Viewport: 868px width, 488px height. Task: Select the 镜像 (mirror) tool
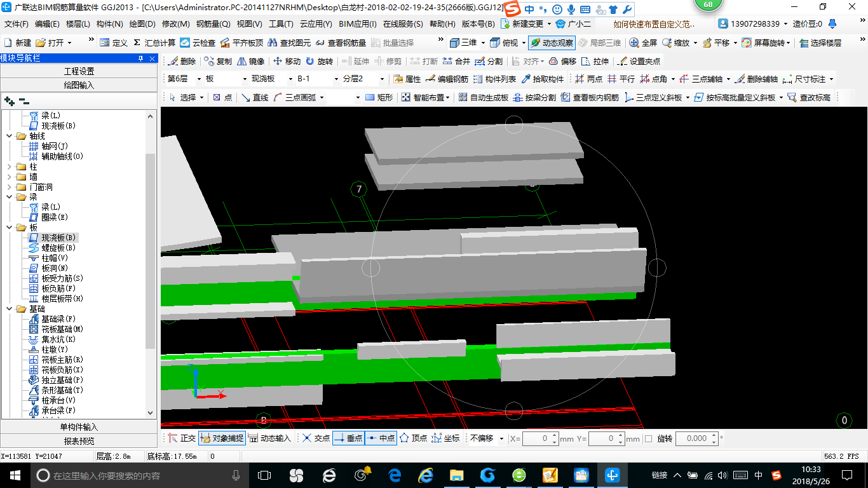pos(251,62)
